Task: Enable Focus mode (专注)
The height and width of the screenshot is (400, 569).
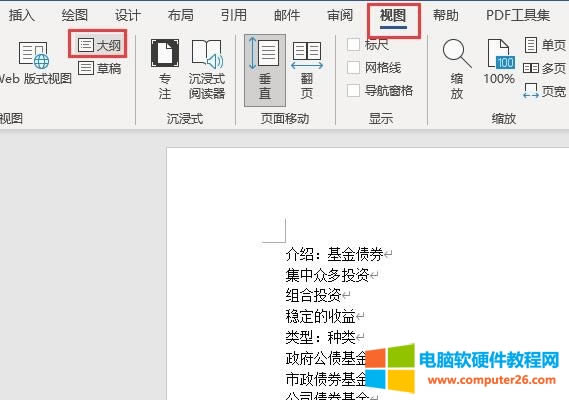Action: click(x=165, y=70)
